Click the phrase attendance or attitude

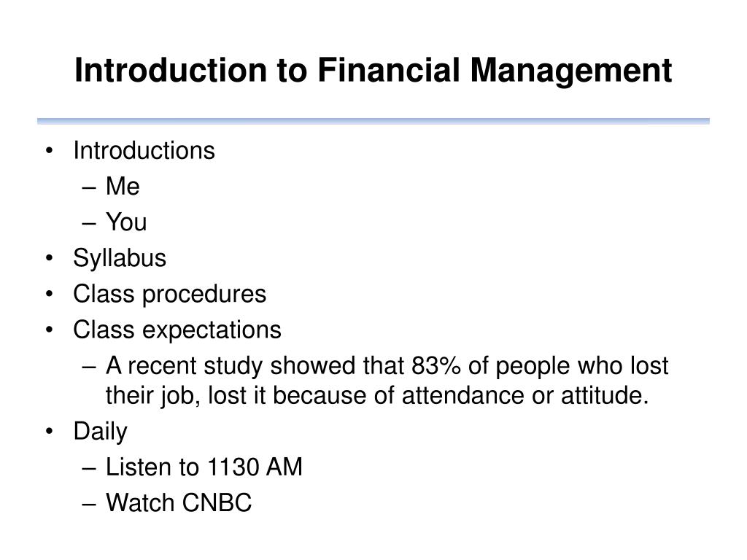(525, 396)
